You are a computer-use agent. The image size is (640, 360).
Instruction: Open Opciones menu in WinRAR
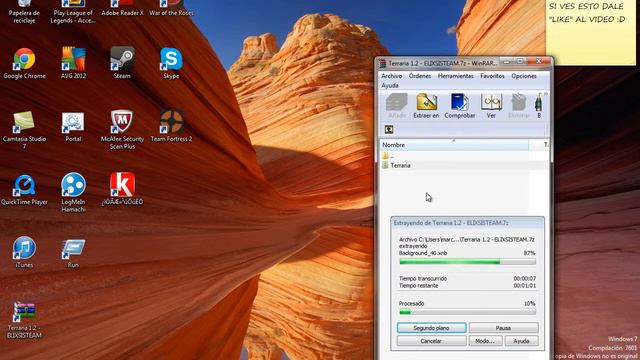[x=524, y=76]
